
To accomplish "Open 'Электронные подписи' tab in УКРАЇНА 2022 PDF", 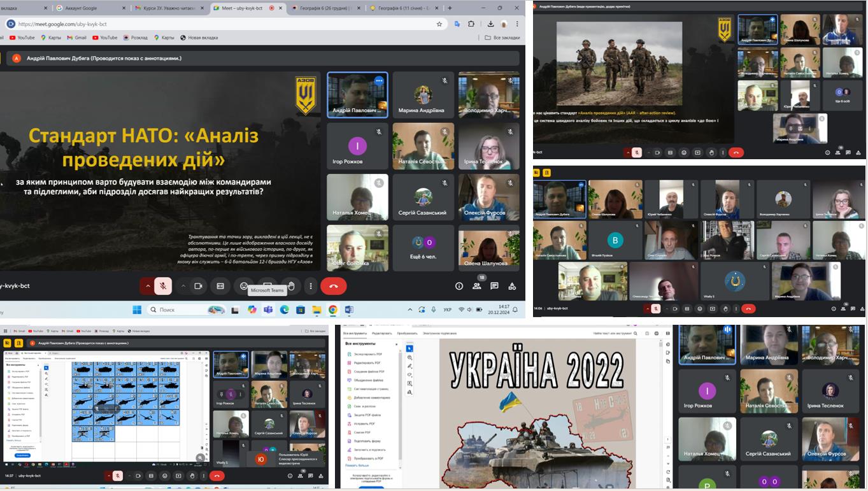I will pyautogui.click(x=439, y=334).
